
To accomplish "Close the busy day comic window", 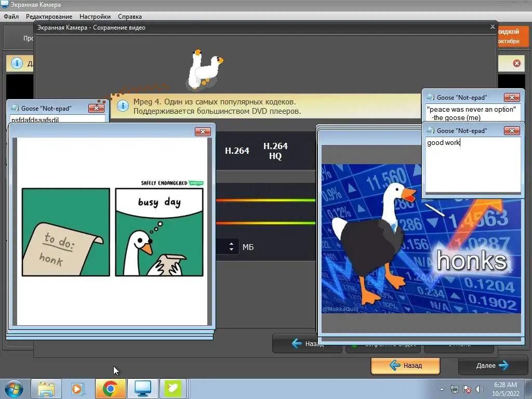I will 203,131.
